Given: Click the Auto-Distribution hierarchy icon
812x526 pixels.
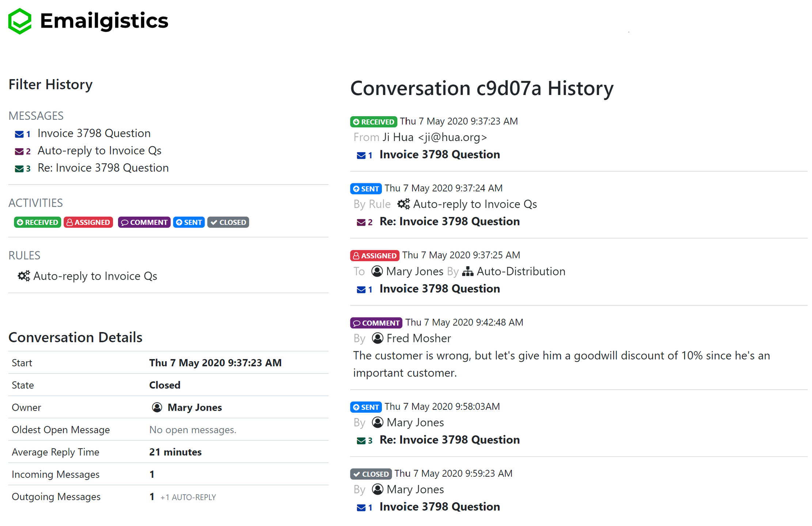Looking at the screenshot, I should click(467, 271).
